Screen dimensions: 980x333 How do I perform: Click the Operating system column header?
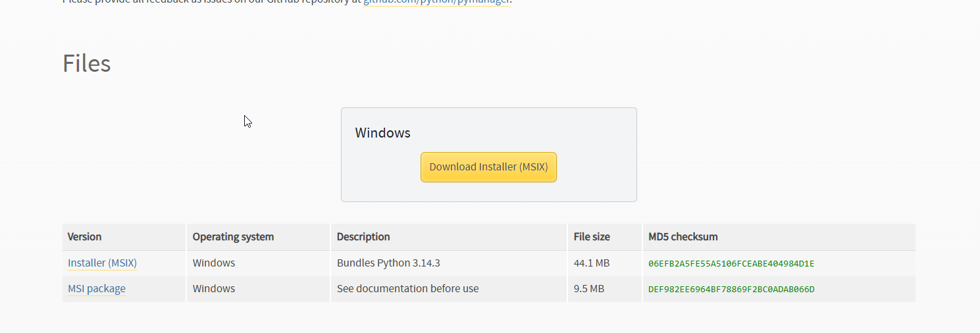pyautogui.click(x=233, y=237)
